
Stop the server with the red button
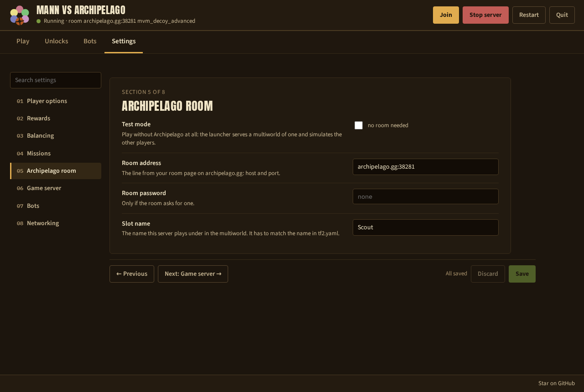point(485,15)
